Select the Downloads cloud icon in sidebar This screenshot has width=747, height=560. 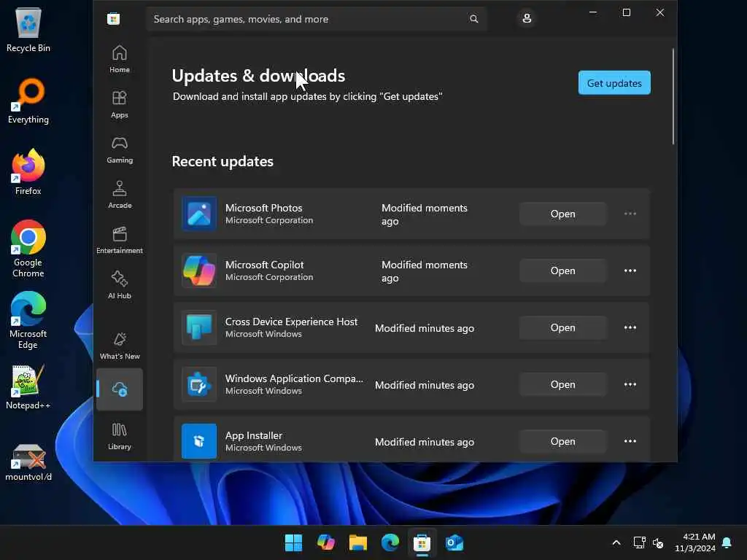(x=119, y=389)
